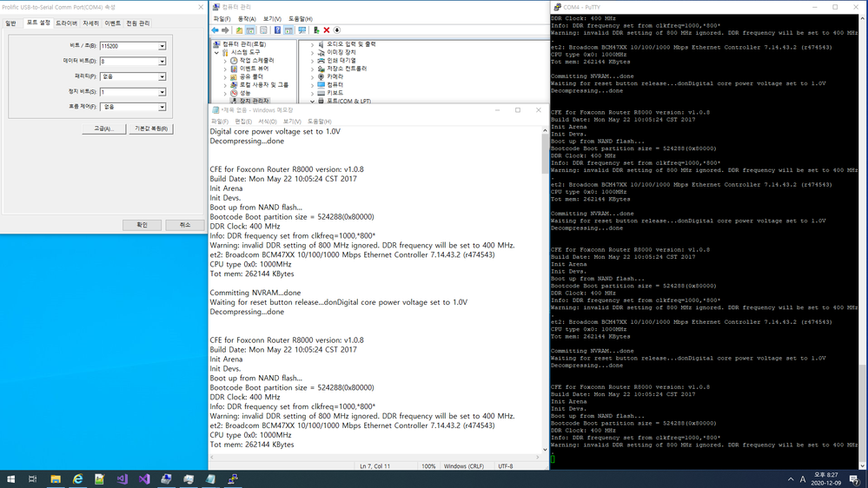Select 성능 in the tree
Image resolution: width=868 pixels, height=488 pixels.
click(245, 93)
